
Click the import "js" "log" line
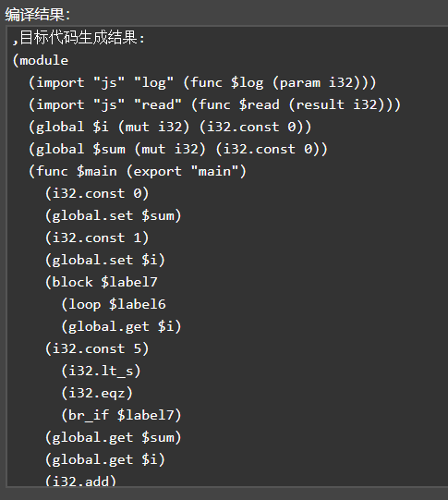pyautogui.click(x=202, y=82)
